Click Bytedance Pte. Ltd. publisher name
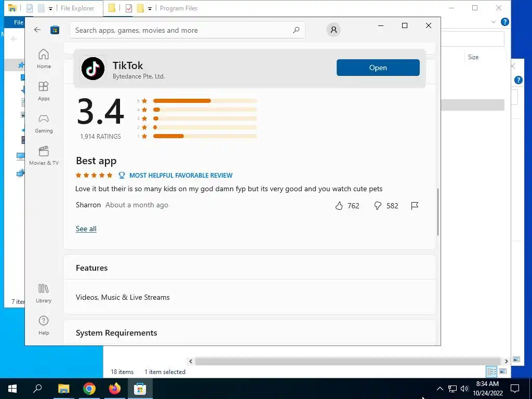This screenshot has width=532, height=399. tap(139, 76)
